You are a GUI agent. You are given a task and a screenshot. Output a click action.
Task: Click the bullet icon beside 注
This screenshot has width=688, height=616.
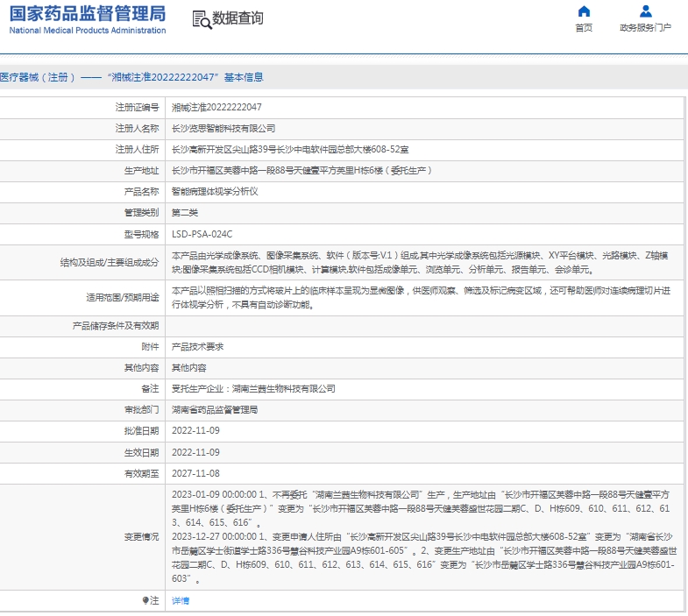pos(145,600)
